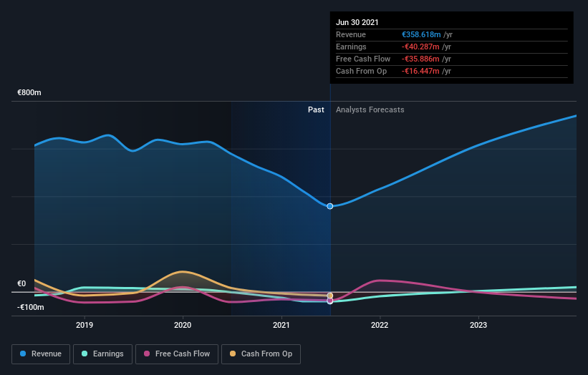Click the €358.618m revenue value
Image resolution: width=588 pixels, height=375 pixels.
pos(421,34)
